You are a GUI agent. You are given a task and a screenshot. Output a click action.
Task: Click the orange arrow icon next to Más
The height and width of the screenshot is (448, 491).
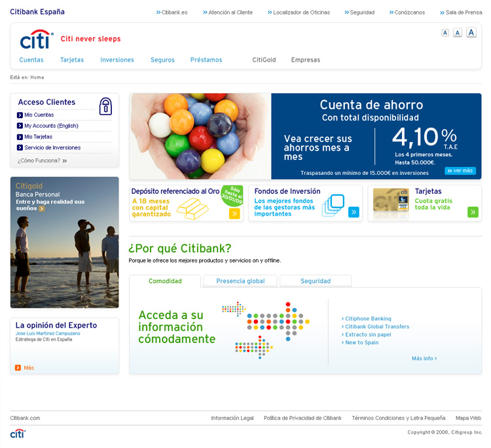[18, 368]
